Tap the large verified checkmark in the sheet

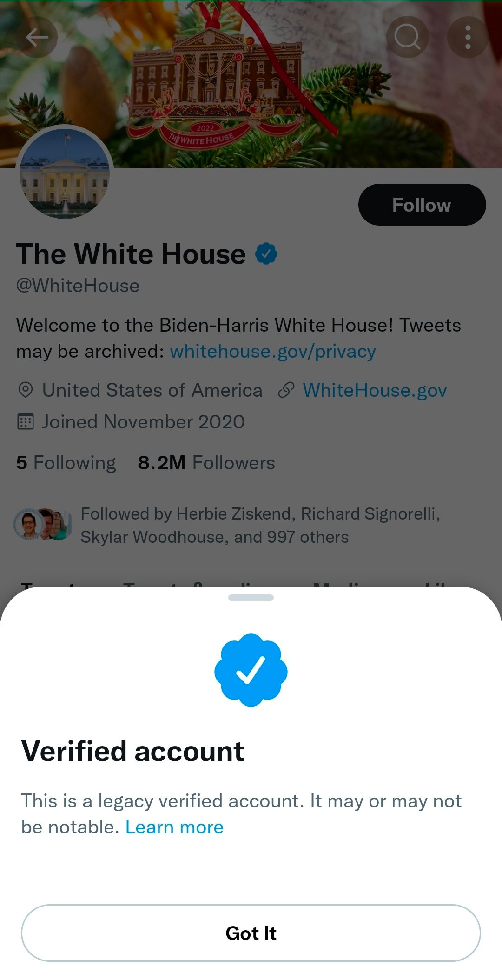(251, 670)
